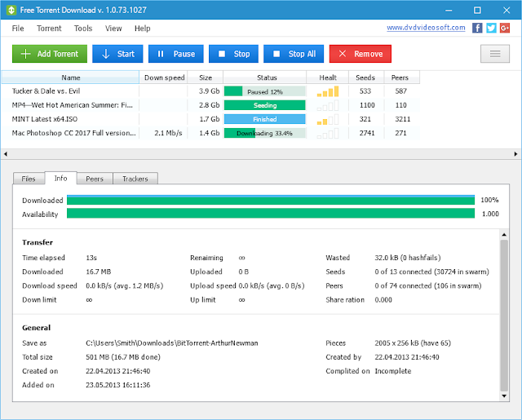Click the Add Torrent button

click(50, 54)
